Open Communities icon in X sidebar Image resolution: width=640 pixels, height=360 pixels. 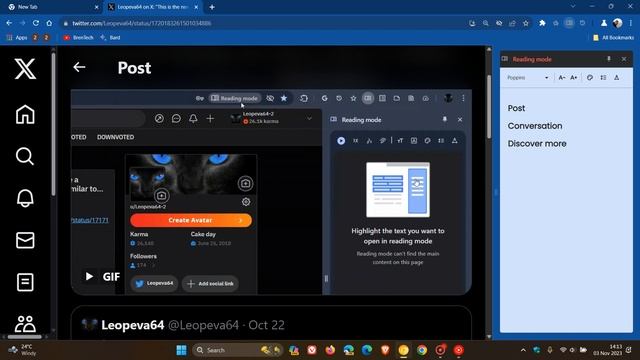coord(25,324)
